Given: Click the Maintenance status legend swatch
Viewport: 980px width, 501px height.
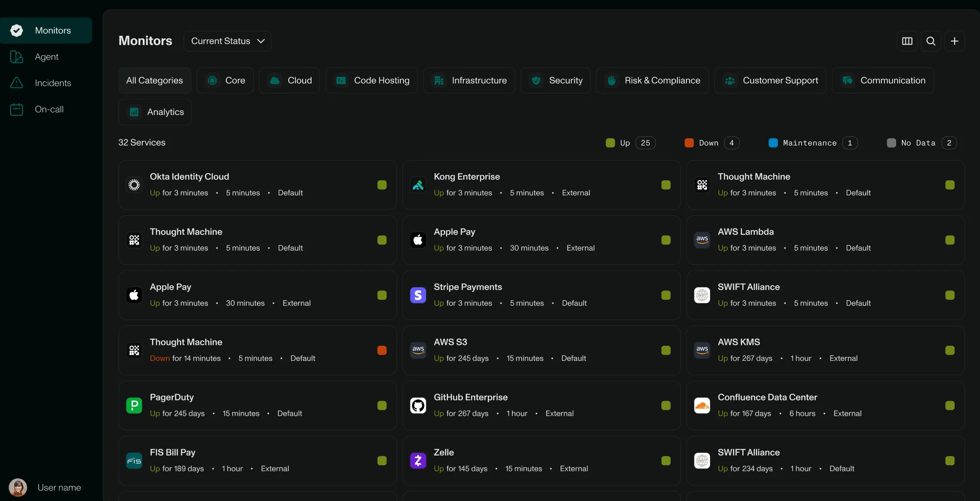Looking at the screenshot, I should [773, 143].
